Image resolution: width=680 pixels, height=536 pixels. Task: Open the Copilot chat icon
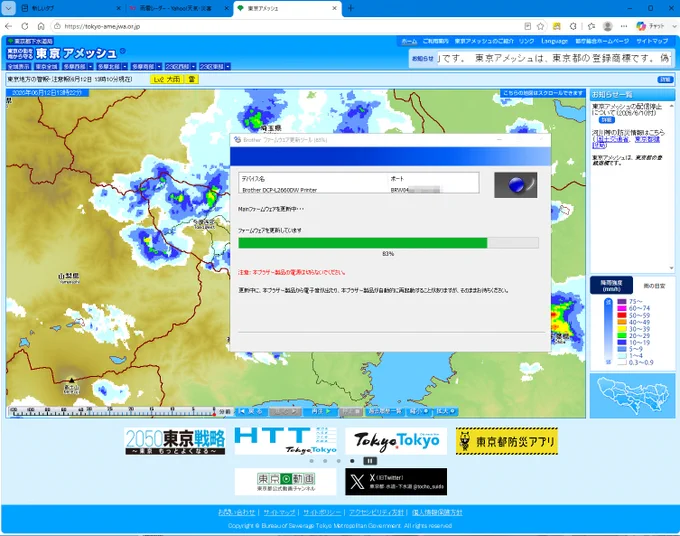[641, 26]
